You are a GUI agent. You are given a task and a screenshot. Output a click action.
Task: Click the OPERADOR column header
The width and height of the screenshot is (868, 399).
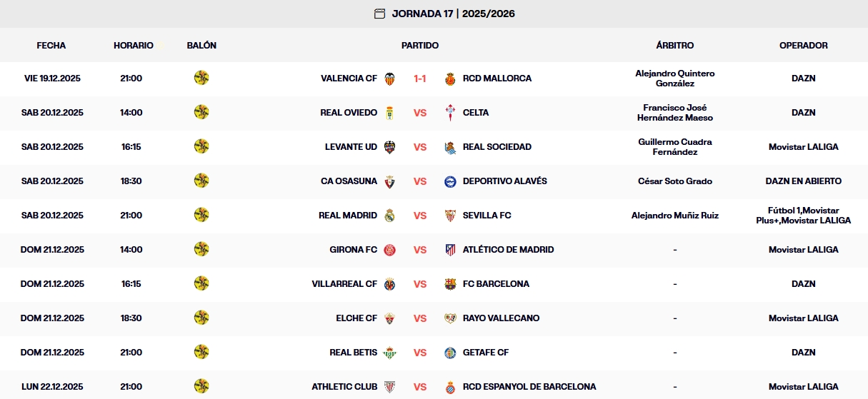[803, 46]
